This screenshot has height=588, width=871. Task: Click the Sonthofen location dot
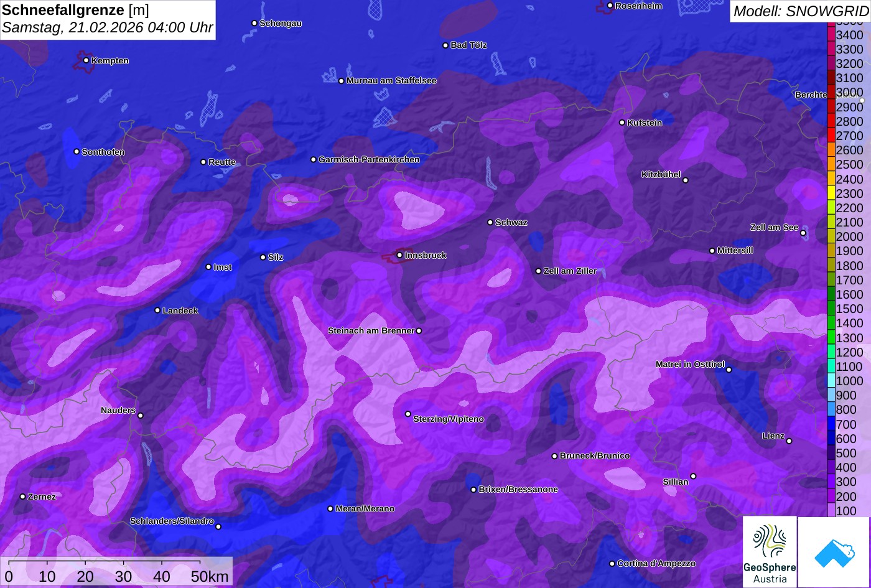(x=77, y=152)
